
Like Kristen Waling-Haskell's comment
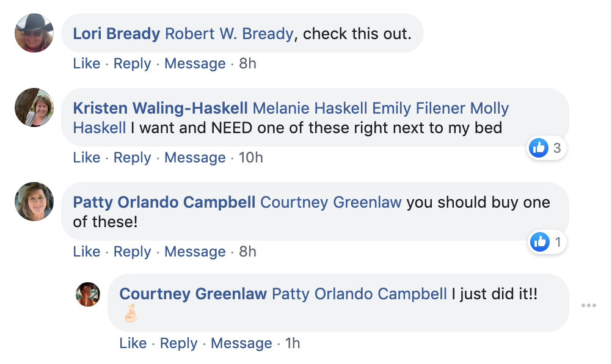[x=87, y=158]
